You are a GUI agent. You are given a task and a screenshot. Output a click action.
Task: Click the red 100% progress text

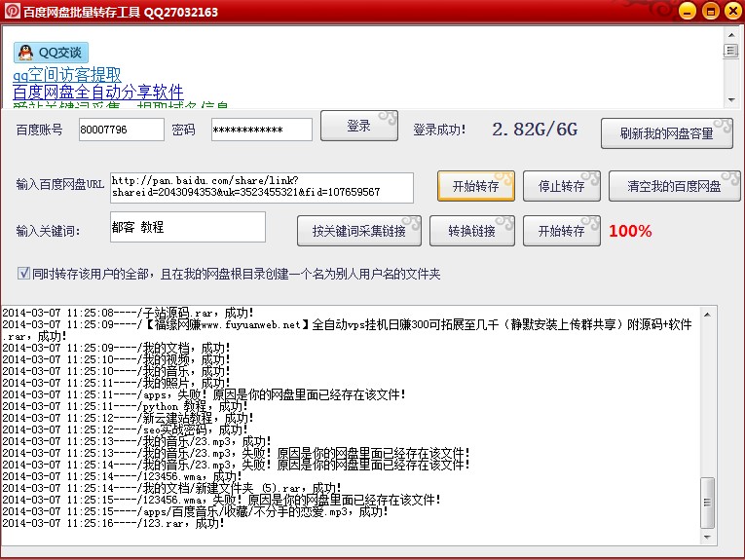pos(630,231)
